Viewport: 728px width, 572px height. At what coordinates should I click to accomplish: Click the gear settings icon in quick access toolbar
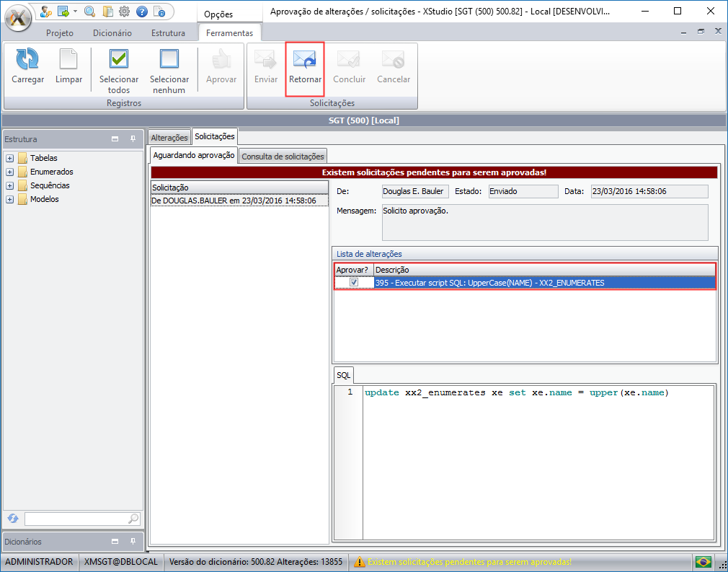point(125,12)
